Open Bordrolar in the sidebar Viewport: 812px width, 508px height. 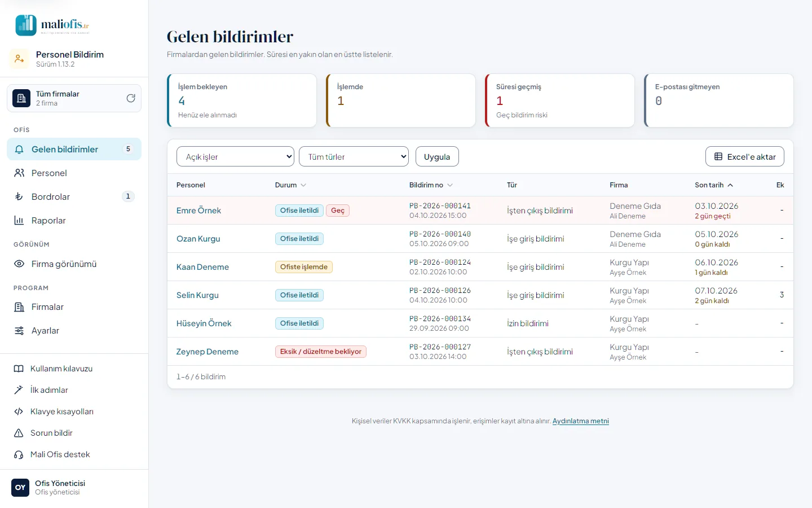coord(74,197)
